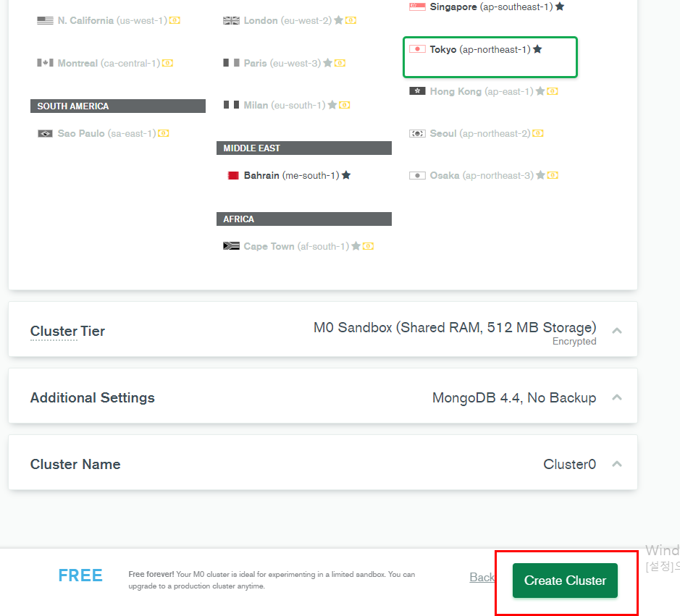The image size is (680, 616).
Task: Pick the Osaka (ap-northeast-3) region
Action: pos(484,176)
